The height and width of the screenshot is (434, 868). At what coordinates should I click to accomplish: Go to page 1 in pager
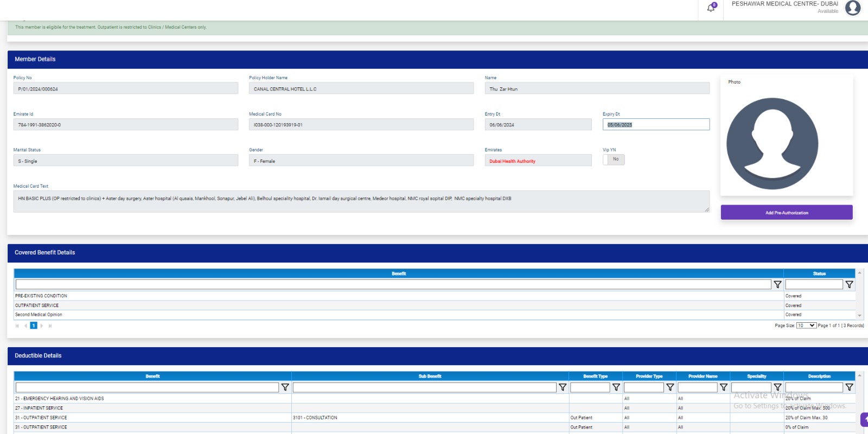tap(34, 325)
